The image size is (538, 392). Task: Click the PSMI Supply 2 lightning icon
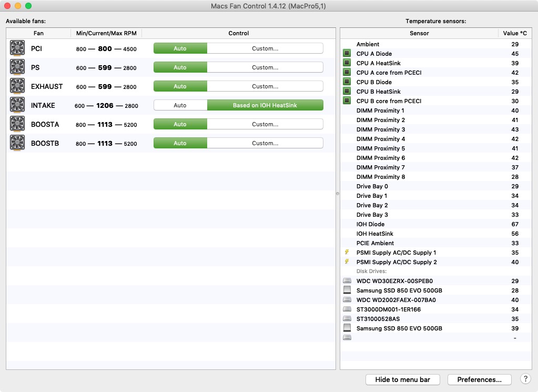(347, 262)
